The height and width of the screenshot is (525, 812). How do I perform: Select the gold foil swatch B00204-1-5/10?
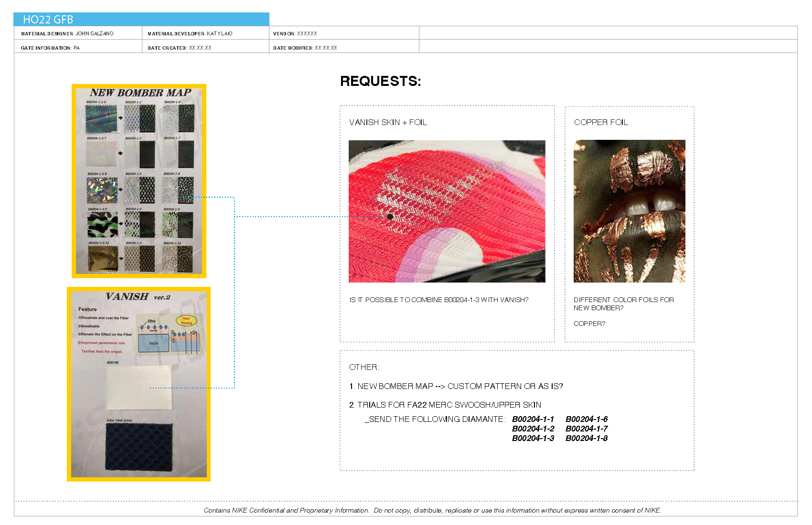(x=103, y=259)
